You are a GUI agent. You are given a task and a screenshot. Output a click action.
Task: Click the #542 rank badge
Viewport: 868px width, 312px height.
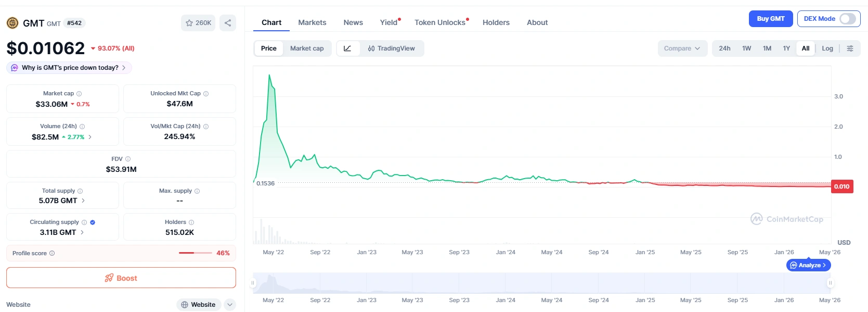(74, 23)
